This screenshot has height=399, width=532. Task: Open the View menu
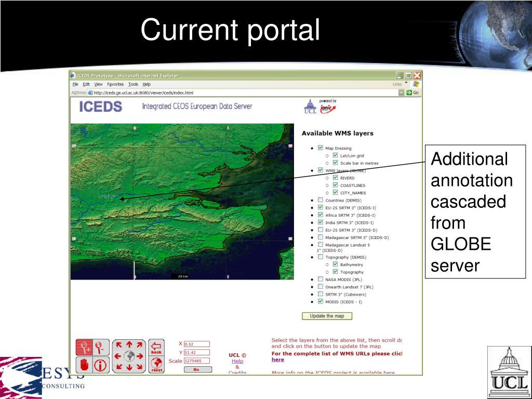pos(98,84)
